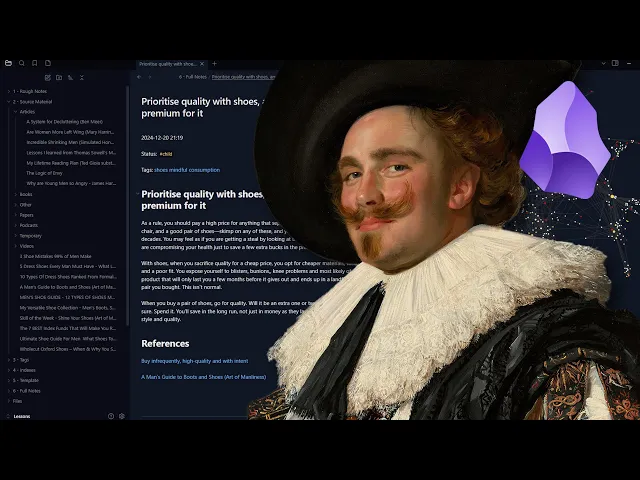Collapse all folders icon
This screenshot has width=640, height=480.
(82, 78)
